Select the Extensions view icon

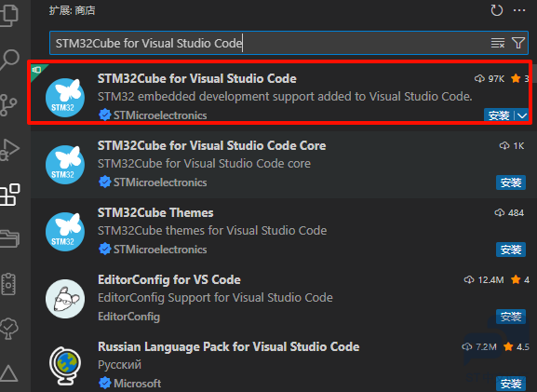pos(9,195)
